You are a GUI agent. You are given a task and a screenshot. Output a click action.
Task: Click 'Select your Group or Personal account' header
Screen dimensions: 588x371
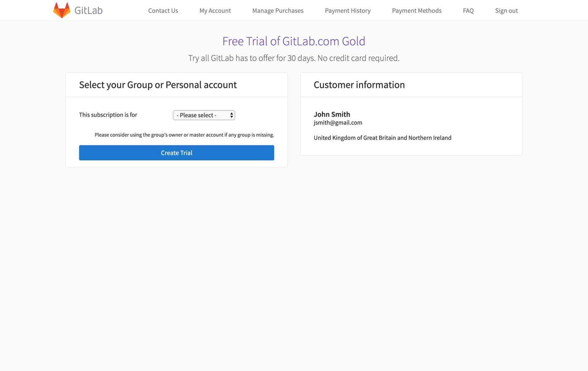coord(158,84)
